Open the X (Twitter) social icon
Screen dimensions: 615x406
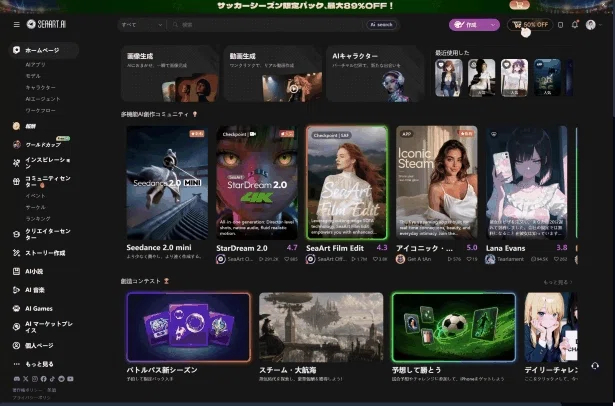[x=25, y=379]
